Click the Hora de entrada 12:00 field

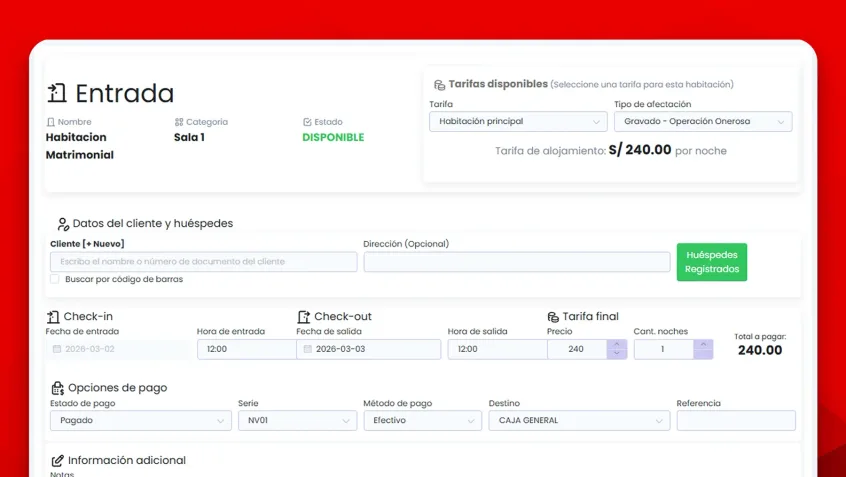pyautogui.click(x=247, y=349)
